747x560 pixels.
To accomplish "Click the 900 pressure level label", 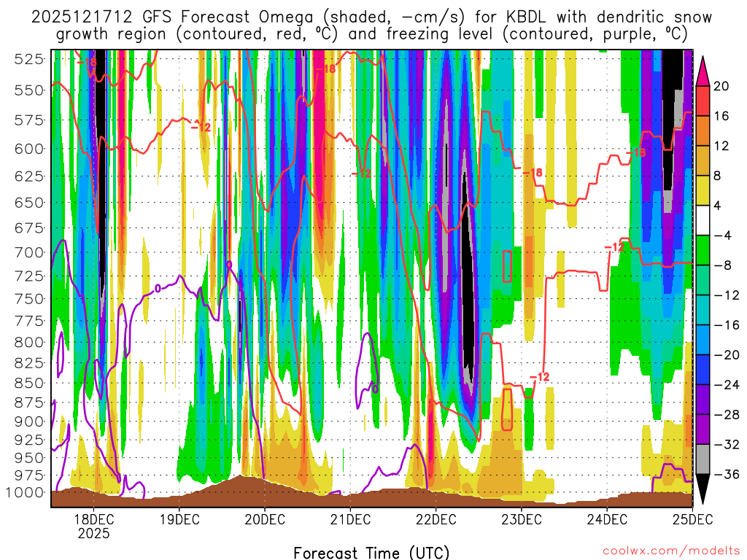I will 29,421.
